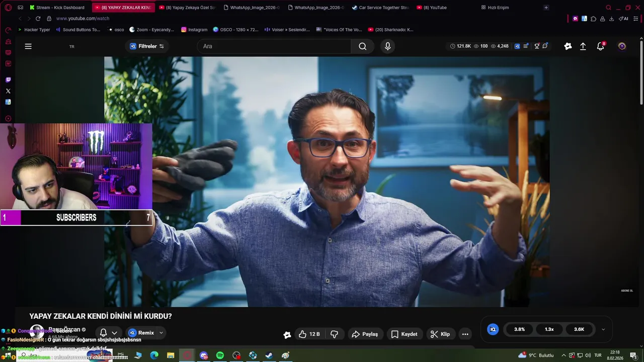Open the browser extensions puzzle icon
Image resolution: width=644 pixels, height=362 pixels.
pyautogui.click(x=593, y=19)
